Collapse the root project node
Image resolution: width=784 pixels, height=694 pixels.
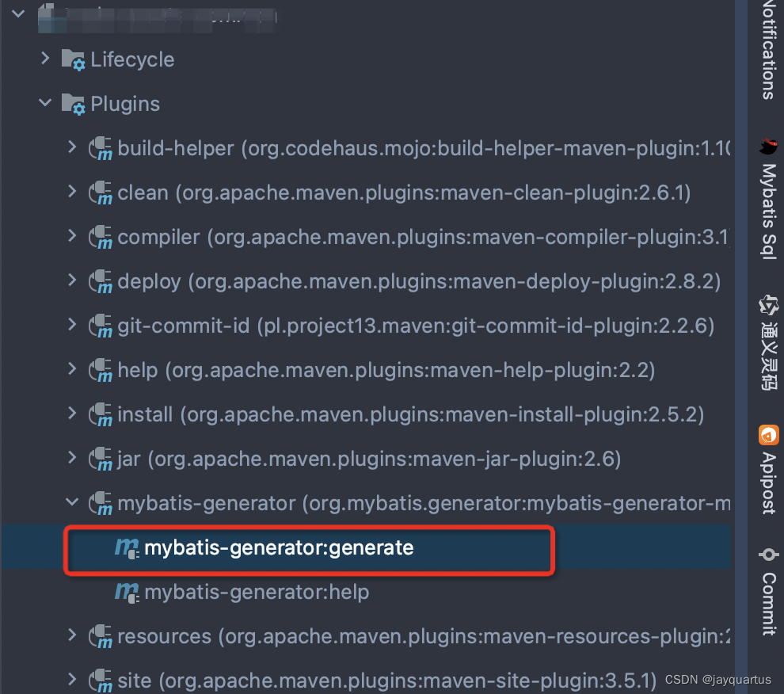(18, 13)
